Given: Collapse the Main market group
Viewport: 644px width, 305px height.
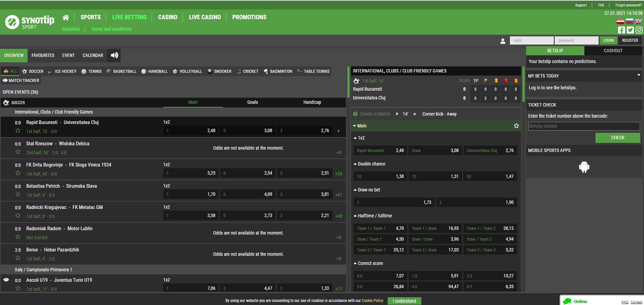Looking at the screenshot, I should coord(354,126).
